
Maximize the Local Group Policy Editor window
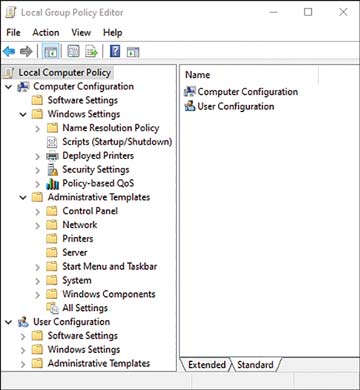pos(308,13)
